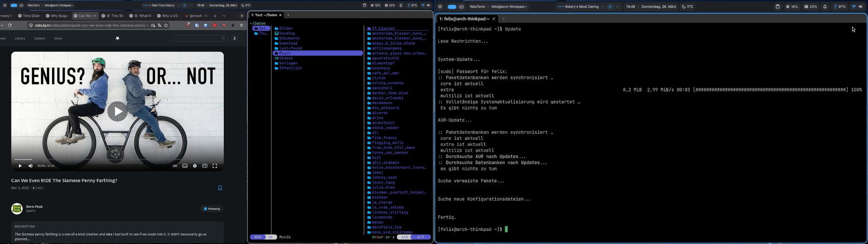This screenshot has width=868, height=244.
Task: Open the browser hamburger menu
Action: click(x=241, y=25)
